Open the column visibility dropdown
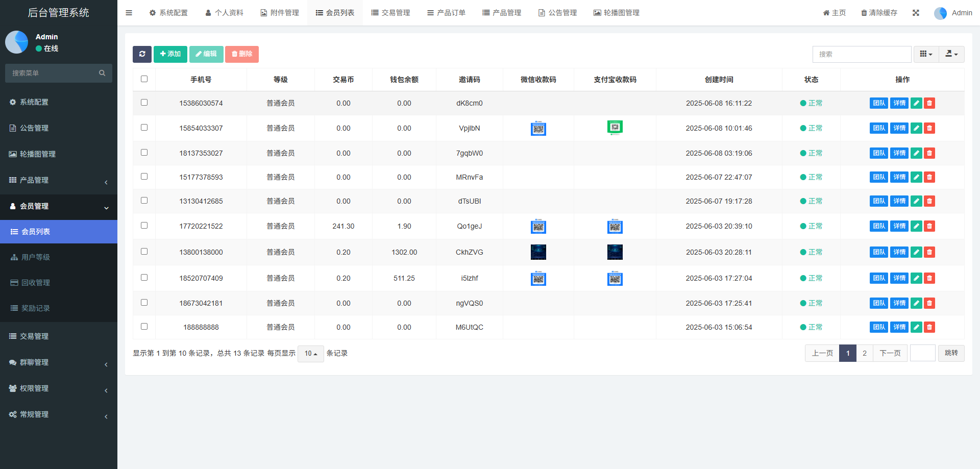Viewport: 980px width, 469px height. coord(926,54)
